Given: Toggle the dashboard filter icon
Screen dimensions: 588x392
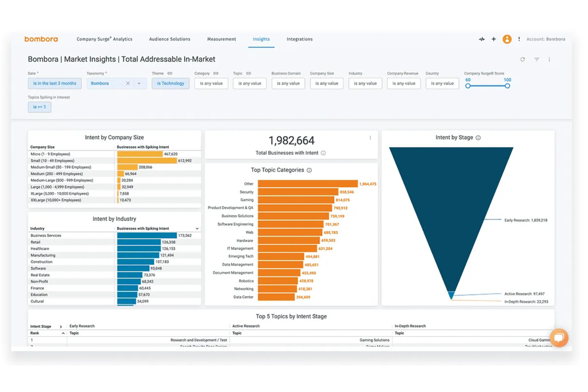Looking at the screenshot, I should [x=536, y=59].
